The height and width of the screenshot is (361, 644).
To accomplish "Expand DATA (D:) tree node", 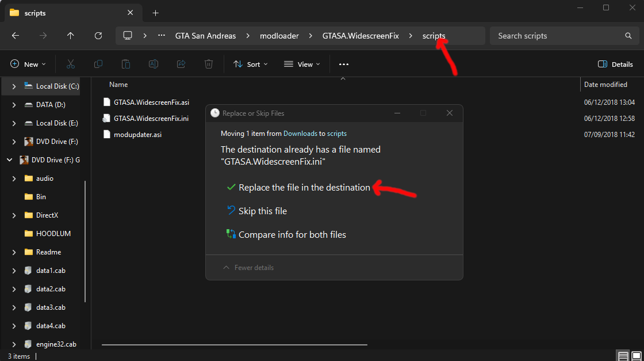I will (x=14, y=105).
